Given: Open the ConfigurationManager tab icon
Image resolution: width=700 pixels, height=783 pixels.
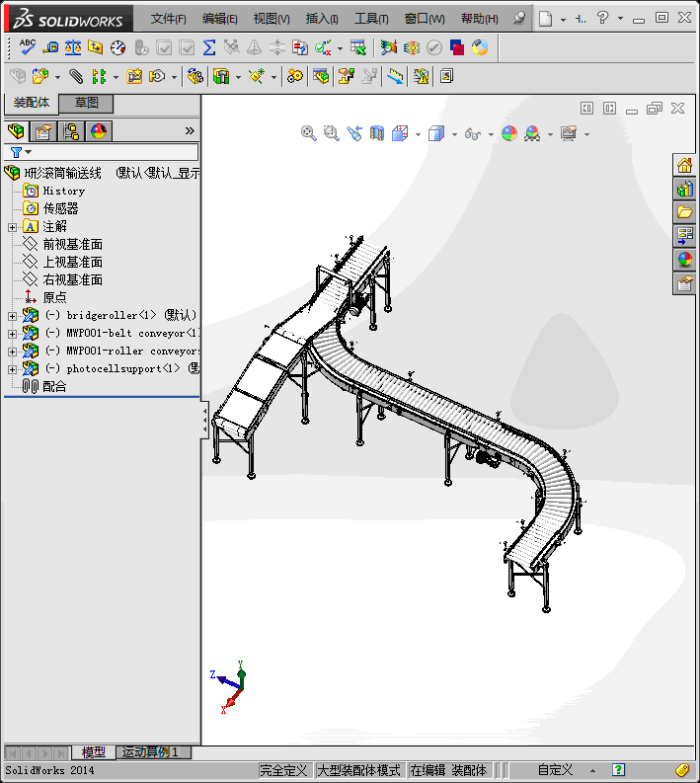Looking at the screenshot, I should pos(70,131).
